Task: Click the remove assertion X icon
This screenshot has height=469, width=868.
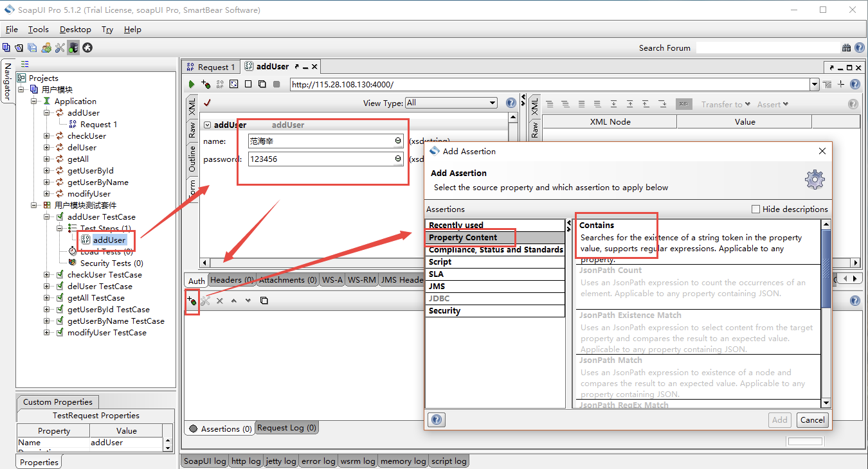Action: point(220,301)
